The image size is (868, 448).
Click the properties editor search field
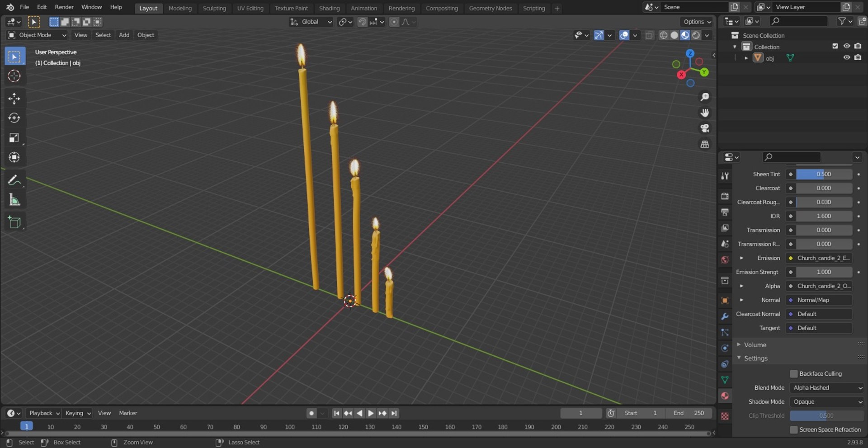point(792,157)
